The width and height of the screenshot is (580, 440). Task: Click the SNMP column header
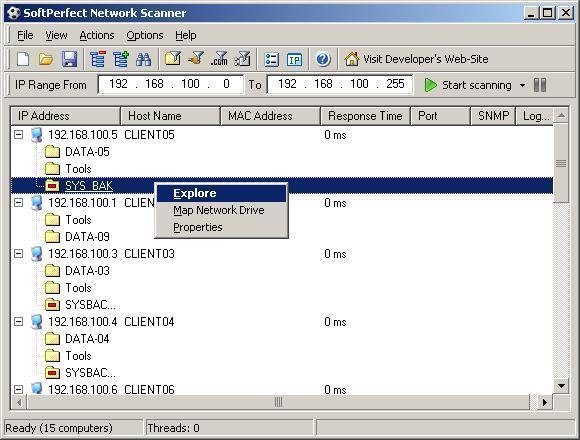click(493, 116)
